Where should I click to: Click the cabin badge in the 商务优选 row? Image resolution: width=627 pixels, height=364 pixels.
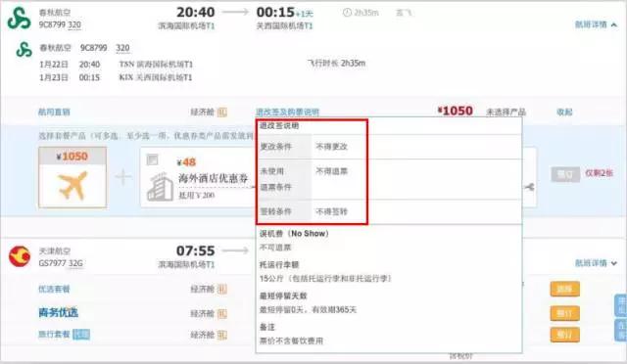pos(222,314)
